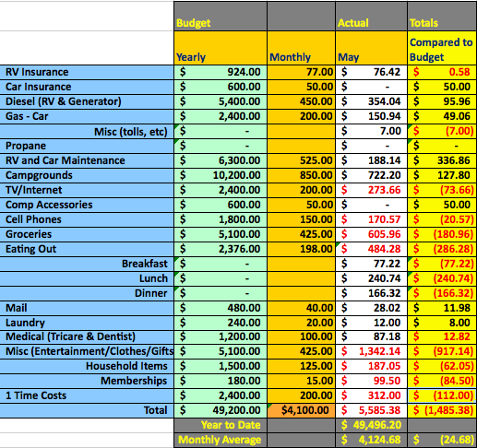477x448 pixels.
Task: Select the Groceries May actual amount
Action: point(371,234)
